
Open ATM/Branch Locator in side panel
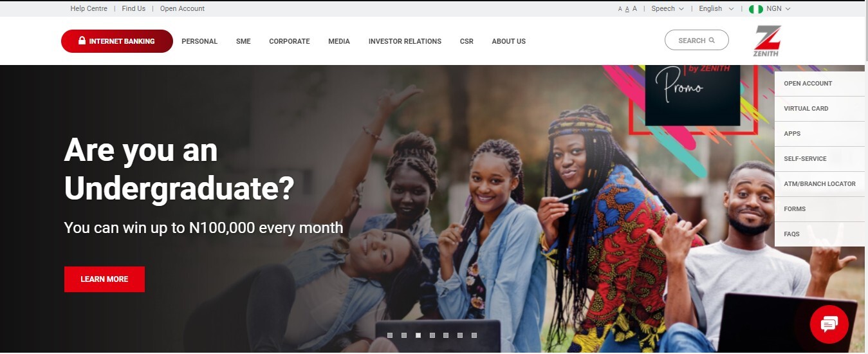point(820,184)
